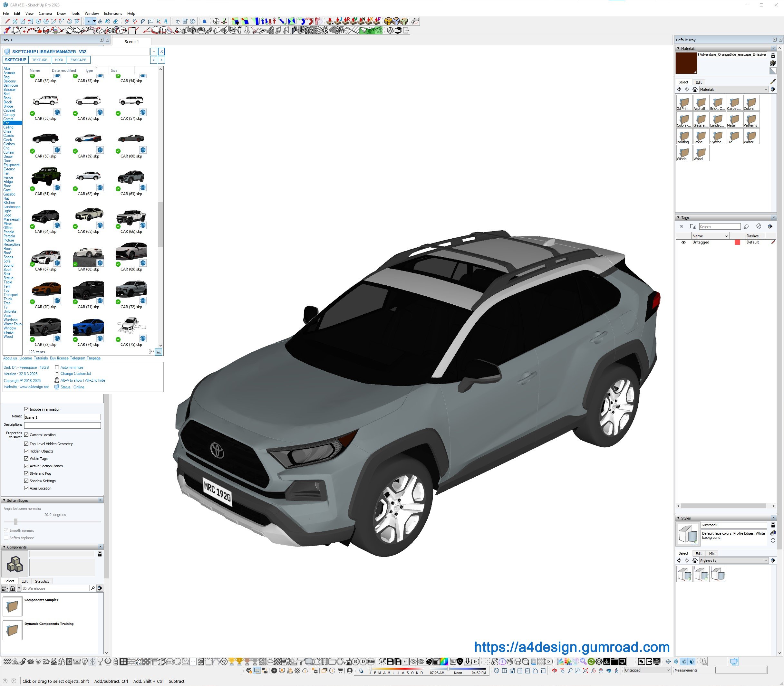Image resolution: width=784 pixels, height=686 pixels.
Task: Collapse the Soften Edges panel
Action: [4, 500]
